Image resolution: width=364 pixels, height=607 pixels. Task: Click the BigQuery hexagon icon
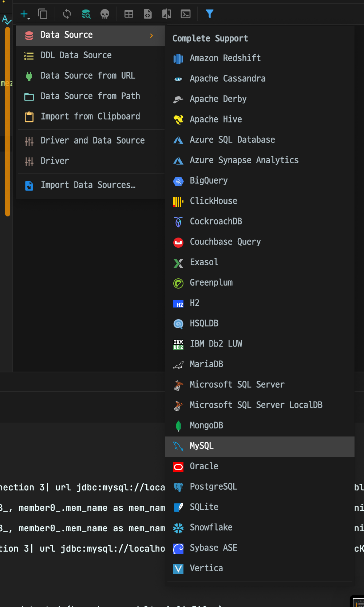coord(178,181)
